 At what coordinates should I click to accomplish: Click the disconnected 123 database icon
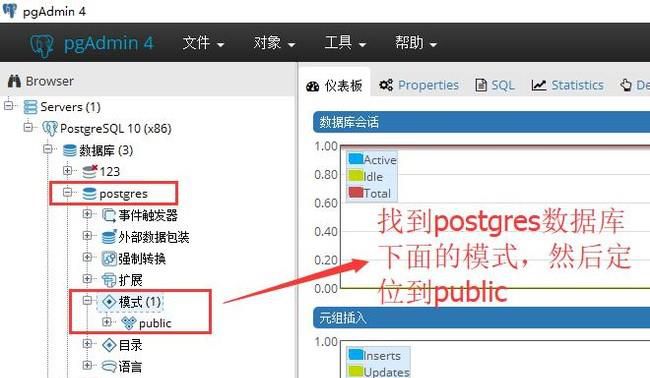tap(90, 171)
